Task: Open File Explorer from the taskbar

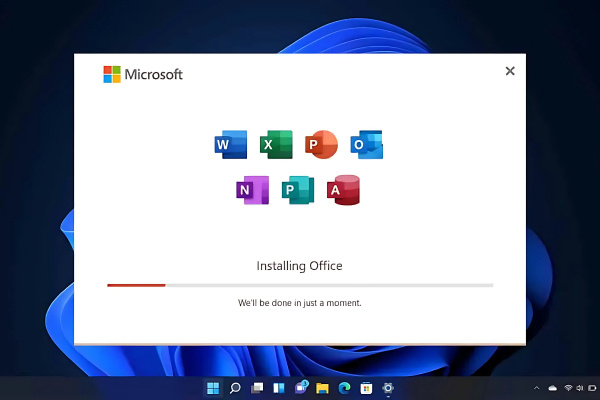Action: pos(322,388)
